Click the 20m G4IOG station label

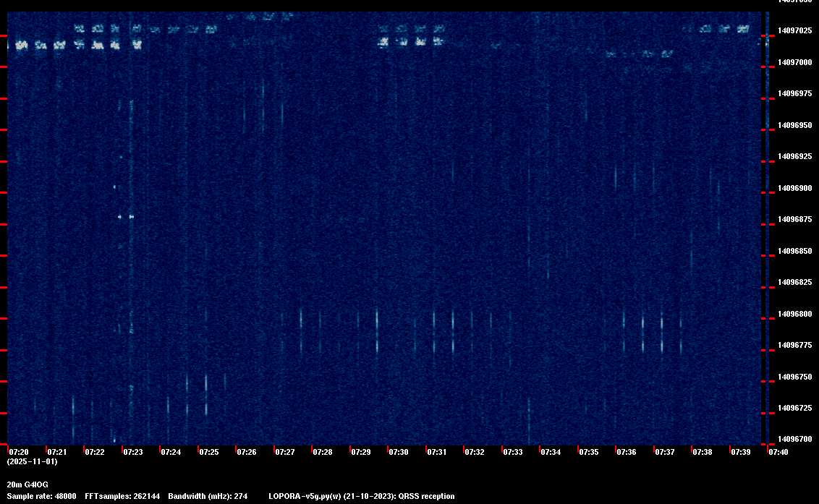click(x=27, y=484)
